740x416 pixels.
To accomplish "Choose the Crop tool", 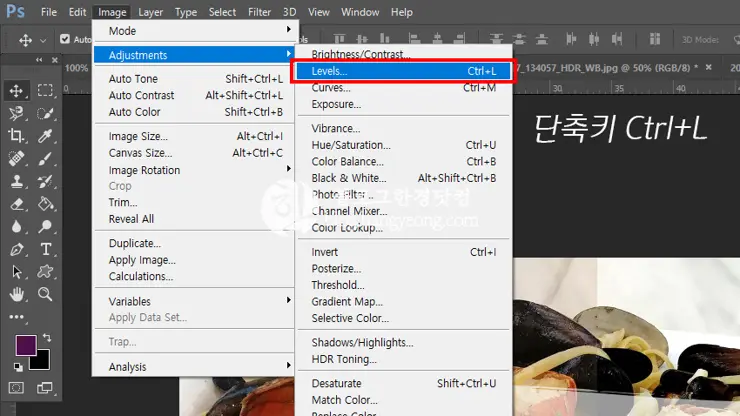I will (x=17, y=136).
